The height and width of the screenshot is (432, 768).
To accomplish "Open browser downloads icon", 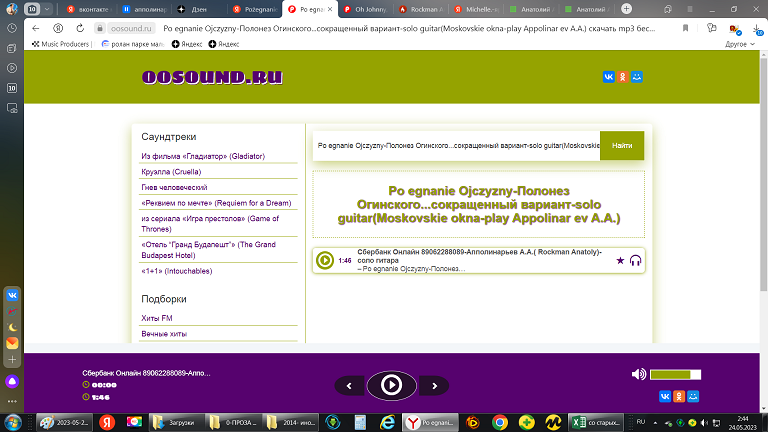I will click(757, 29).
